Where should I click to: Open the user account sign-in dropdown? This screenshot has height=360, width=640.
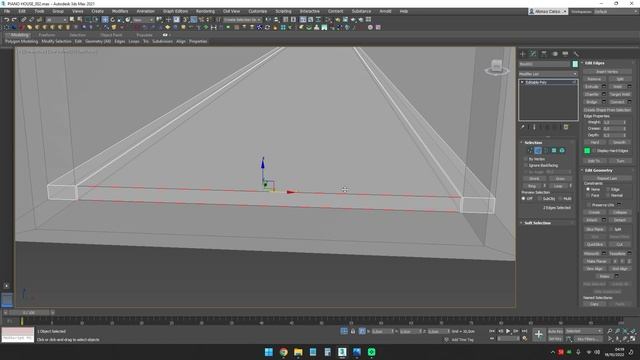pos(547,11)
